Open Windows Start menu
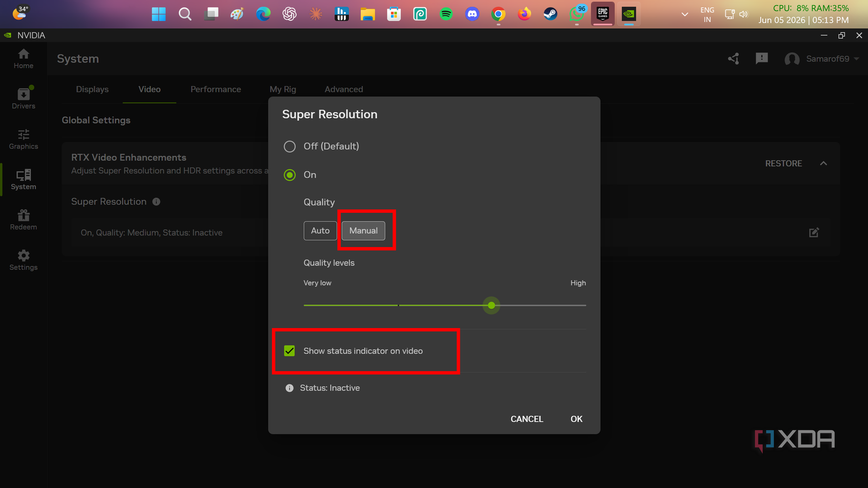The width and height of the screenshot is (868, 488). tap(159, 14)
